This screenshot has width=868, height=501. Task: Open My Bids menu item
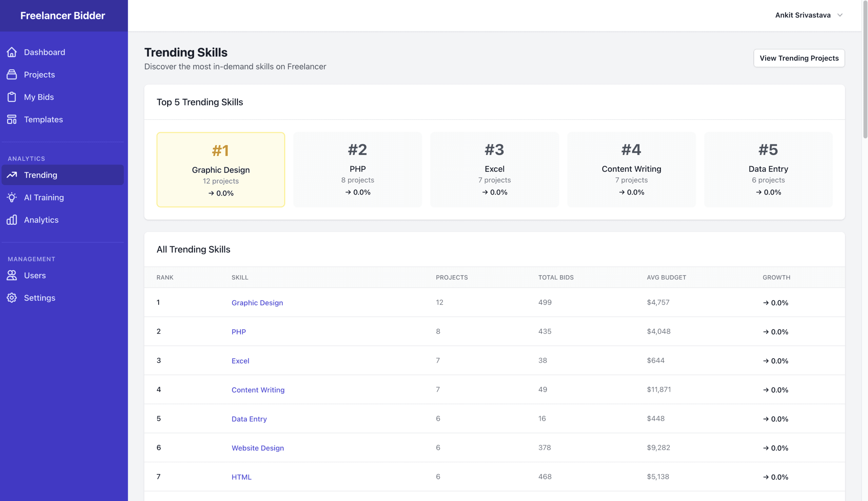39,97
